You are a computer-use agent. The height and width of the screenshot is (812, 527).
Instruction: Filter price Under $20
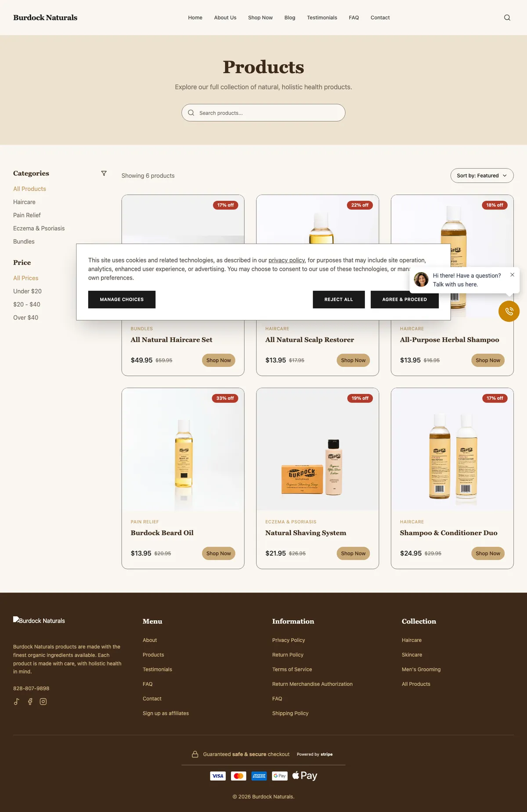(x=27, y=291)
